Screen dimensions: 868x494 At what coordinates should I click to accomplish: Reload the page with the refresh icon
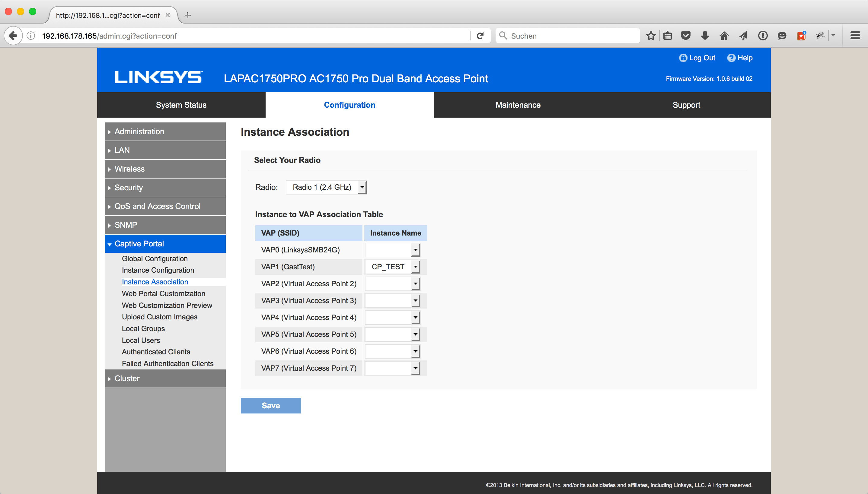(480, 36)
